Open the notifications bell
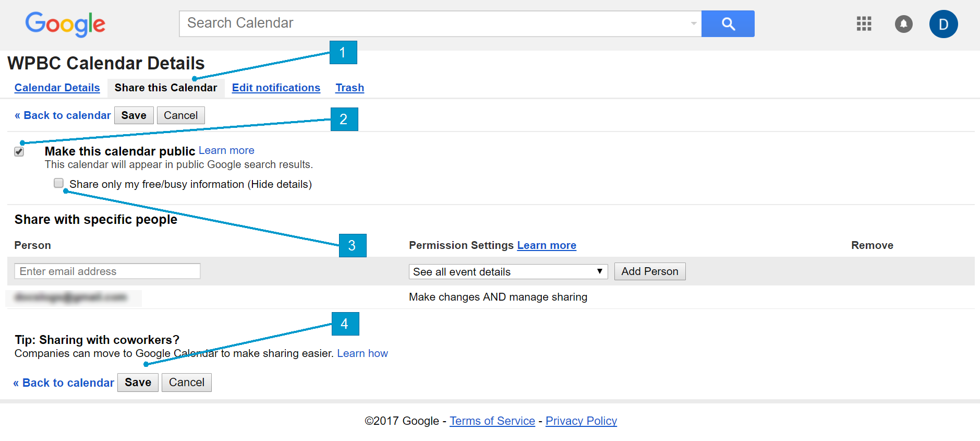Image resolution: width=980 pixels, height=441 pixels. (903, 24)
